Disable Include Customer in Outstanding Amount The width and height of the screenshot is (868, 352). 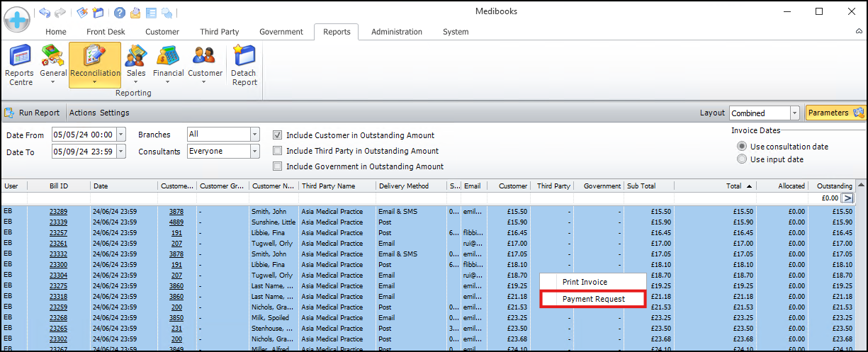pyautogui.click(x=278, y=135)
